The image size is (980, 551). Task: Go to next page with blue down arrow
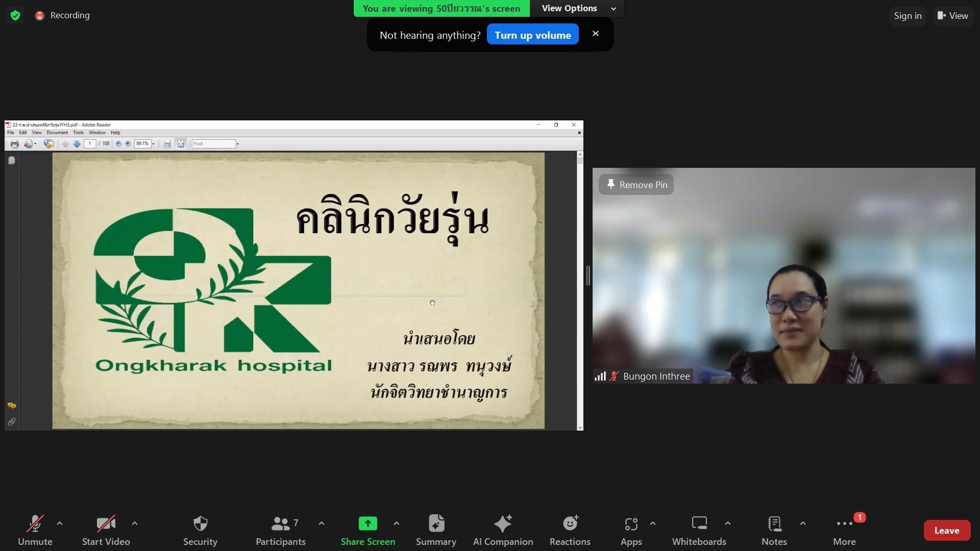click(77, 144)
